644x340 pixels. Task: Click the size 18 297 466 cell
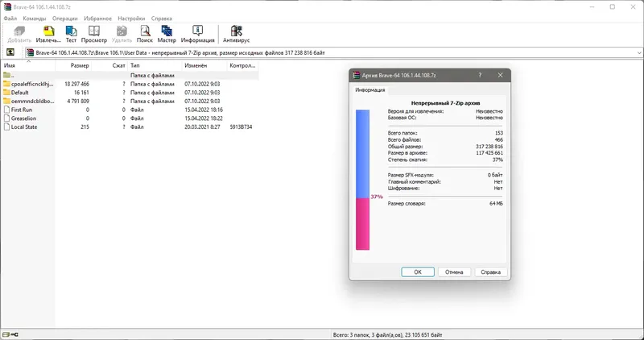(76, 84)
